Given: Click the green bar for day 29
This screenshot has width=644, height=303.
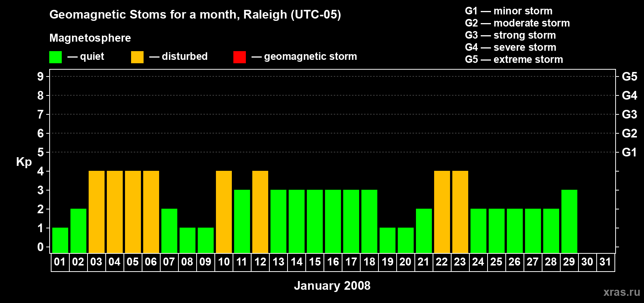Looking at the screenshot, I should [569, 221].
